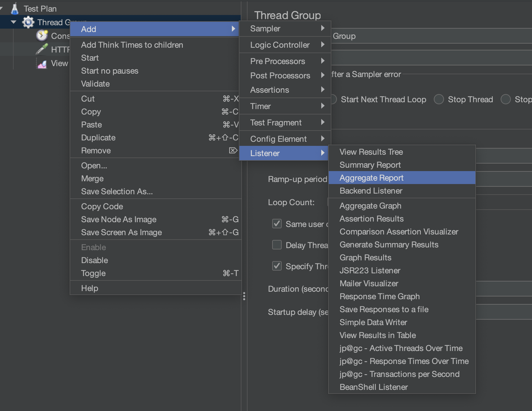532x411 pixels.
Task: Expand the Assertions submenu
Action: tap(285, 90)
